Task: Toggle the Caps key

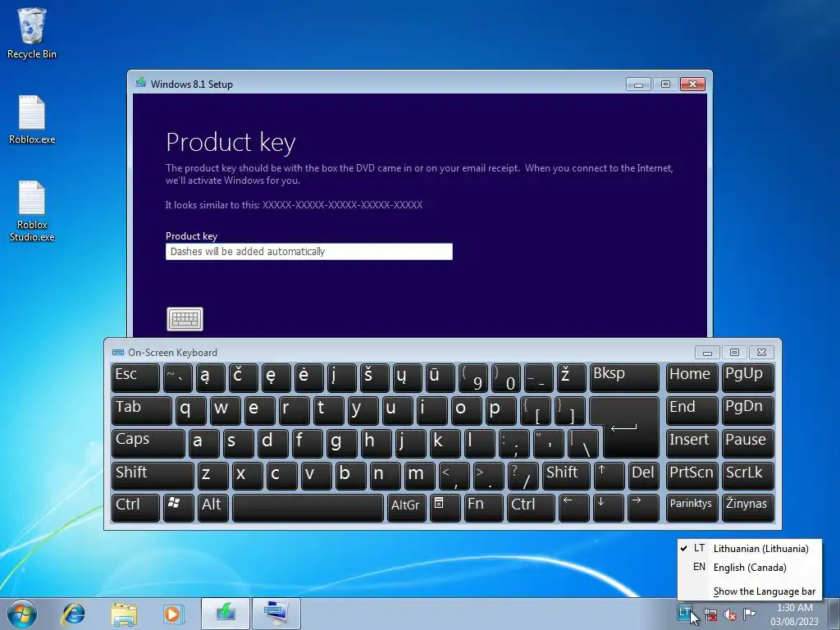Action: click(x=148, y=443)
